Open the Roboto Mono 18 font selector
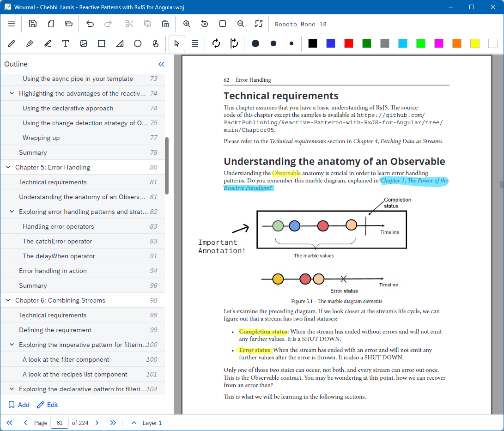Viewport: 504px width, 431px height. pyautogui.click(x=301, y=24)
